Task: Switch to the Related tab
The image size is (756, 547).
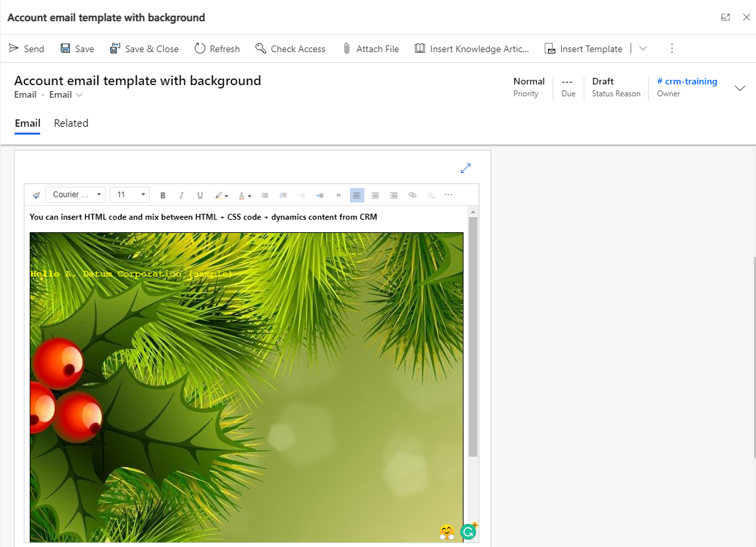Action: 71,123
